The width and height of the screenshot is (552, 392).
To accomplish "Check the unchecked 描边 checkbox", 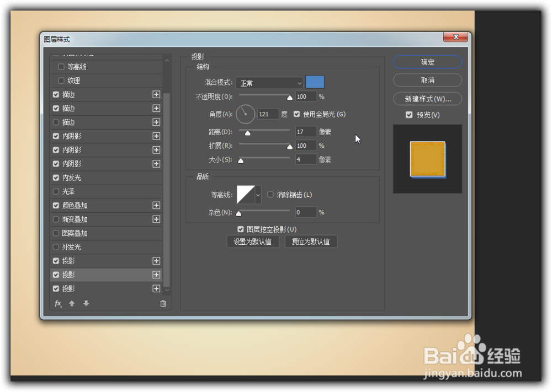I will (56, 122).
